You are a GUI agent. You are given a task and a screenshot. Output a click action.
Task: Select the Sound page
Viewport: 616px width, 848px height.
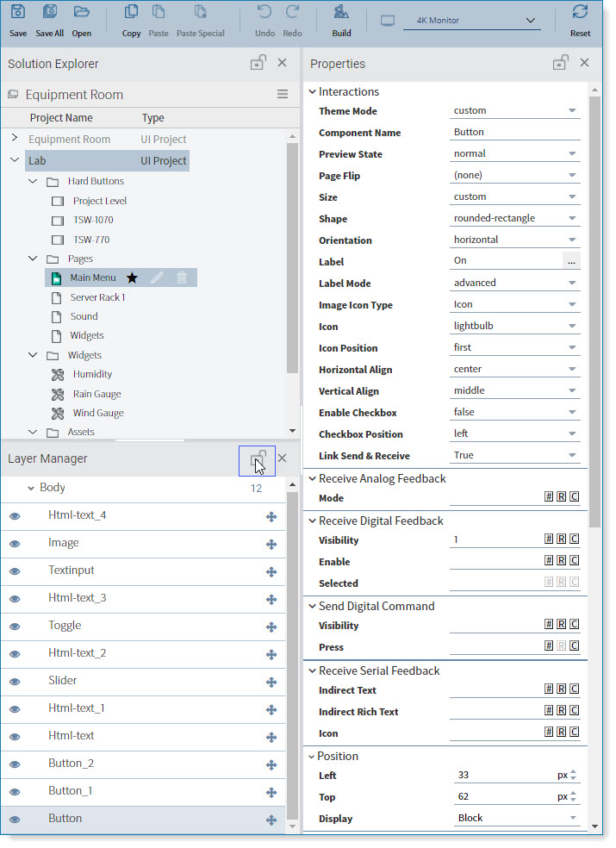pyautogui.click(x=84, y=316)
